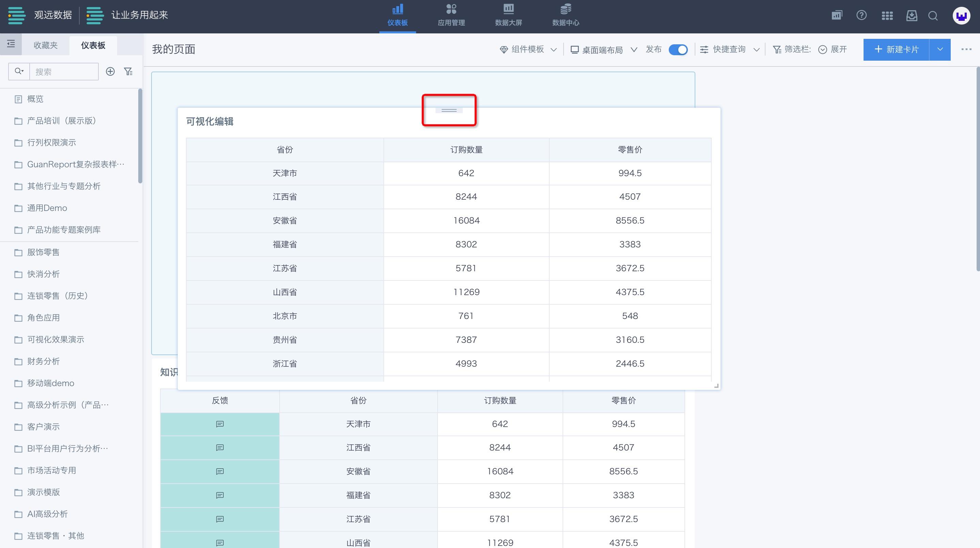Open the 快捷查询 dropdown
This screenshot has width=980, height=548.
click(x=730, y=49)
